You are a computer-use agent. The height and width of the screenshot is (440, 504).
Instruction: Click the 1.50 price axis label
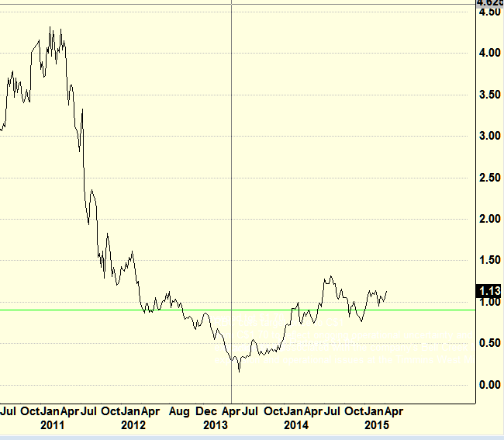tap(490, 260)
